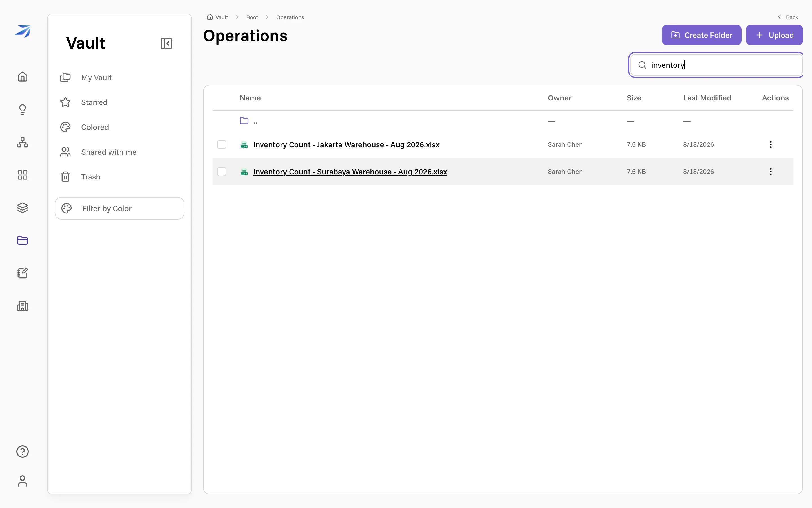Image resolution: width=812 pixels, height=508 pixels.
Task: Click the Jakarta file xlsx icon
Action: (x=244, y=144)
